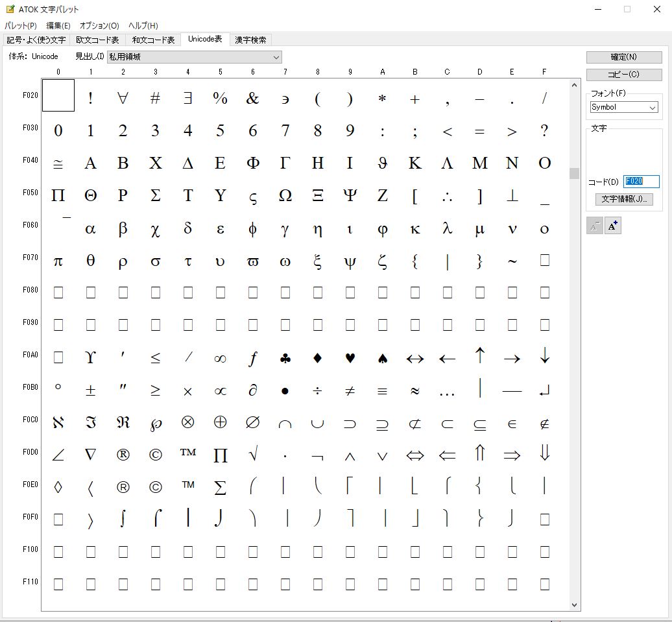
Task: Select the heart suit symbol
Action: point(350,358)
